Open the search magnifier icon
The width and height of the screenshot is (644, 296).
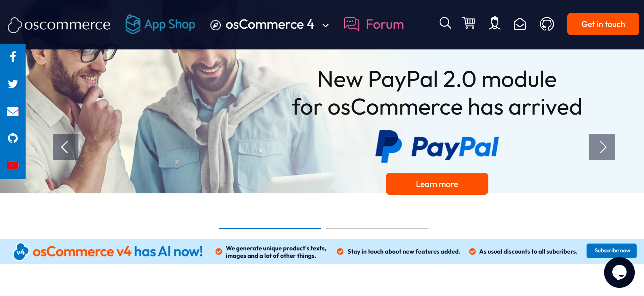(x=445, y=23)
